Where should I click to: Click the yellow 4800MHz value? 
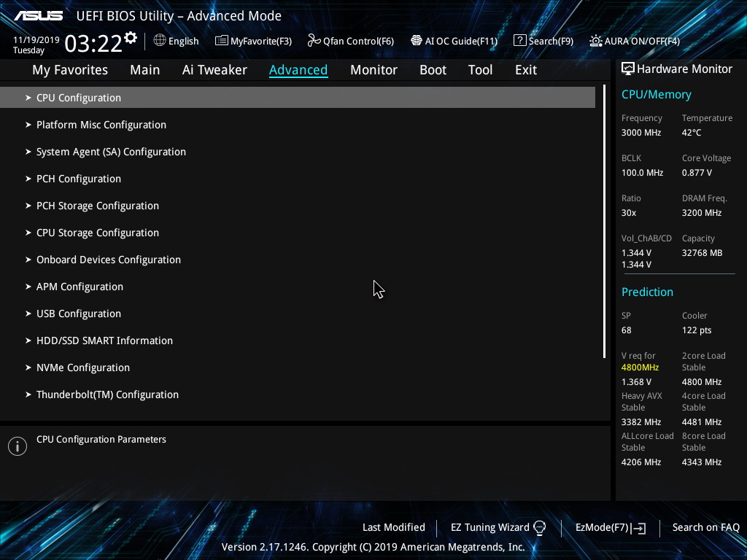(640, 367)
